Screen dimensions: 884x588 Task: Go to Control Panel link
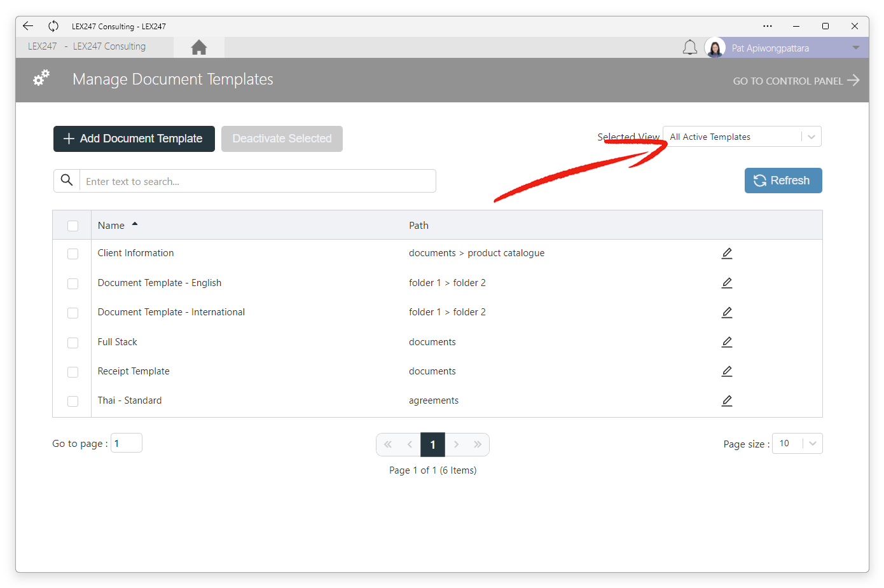pyautogui.click(x=795, y=81)
